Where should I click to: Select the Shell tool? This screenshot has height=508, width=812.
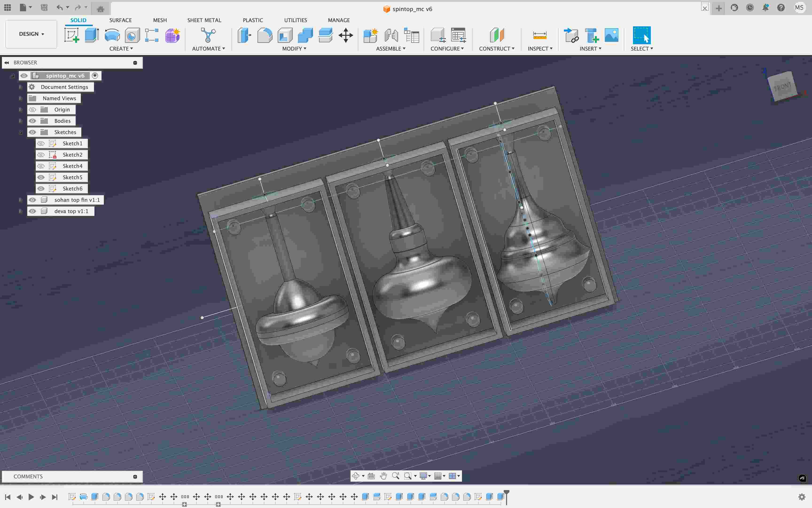point(285,35)
